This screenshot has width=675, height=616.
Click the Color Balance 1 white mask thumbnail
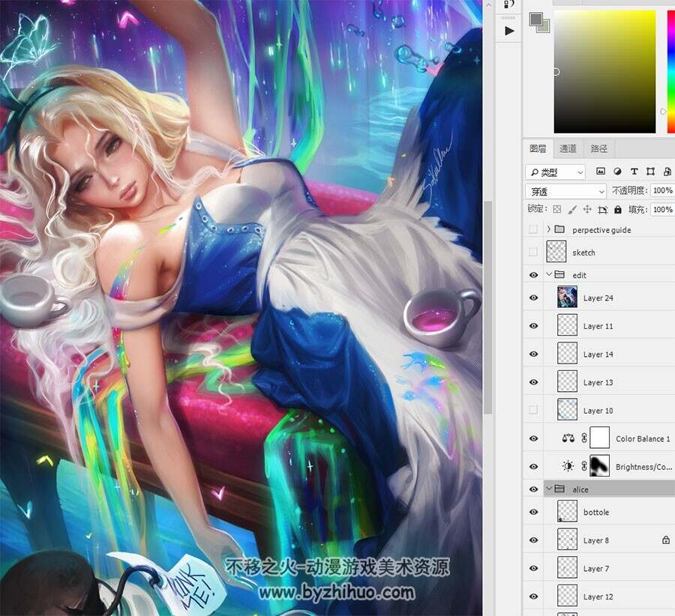(600, 438)
